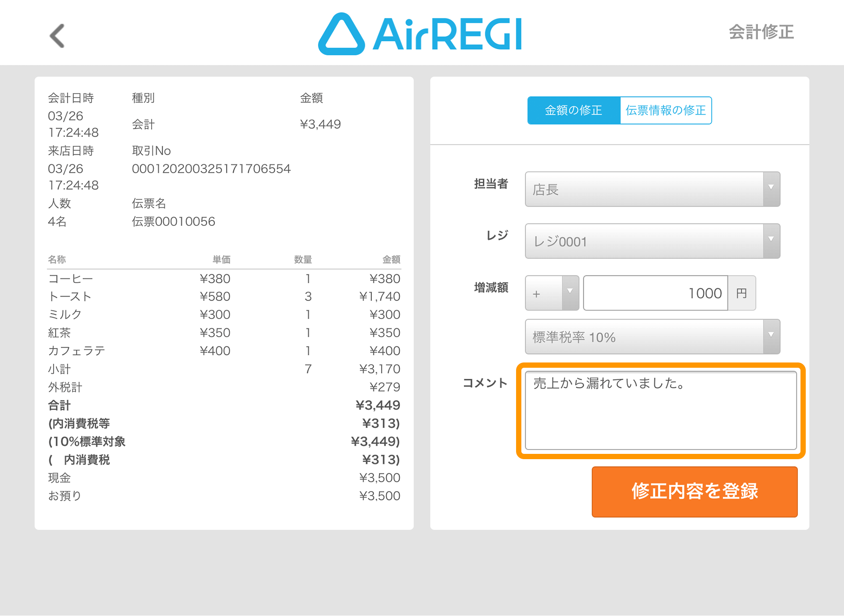844x616 pixels.
Task: Click the 小計 amount ¥3,170
Action: [x=380, y=369]
